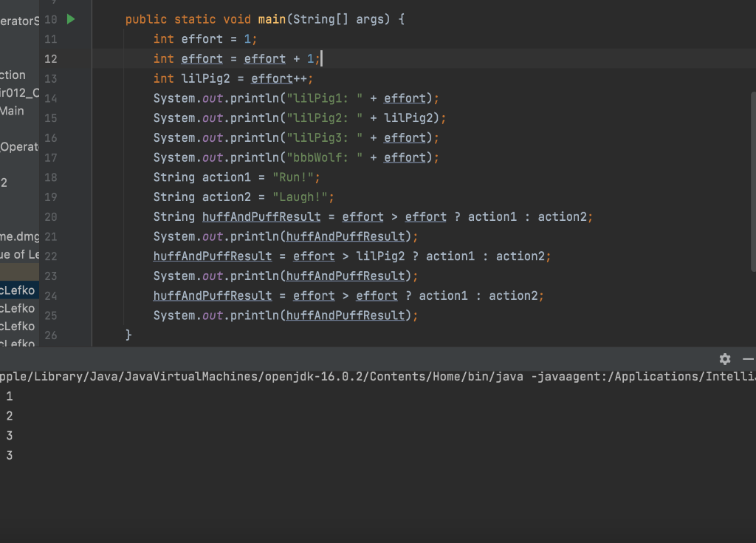Hide the Run console panel
The image size is (756, 543).
tap(749, 359)
